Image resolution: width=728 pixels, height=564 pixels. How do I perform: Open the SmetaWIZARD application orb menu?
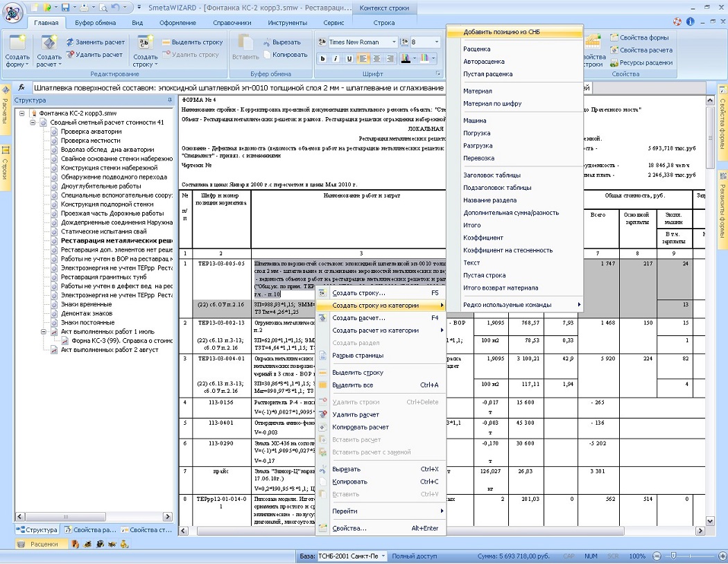(12, 12)
